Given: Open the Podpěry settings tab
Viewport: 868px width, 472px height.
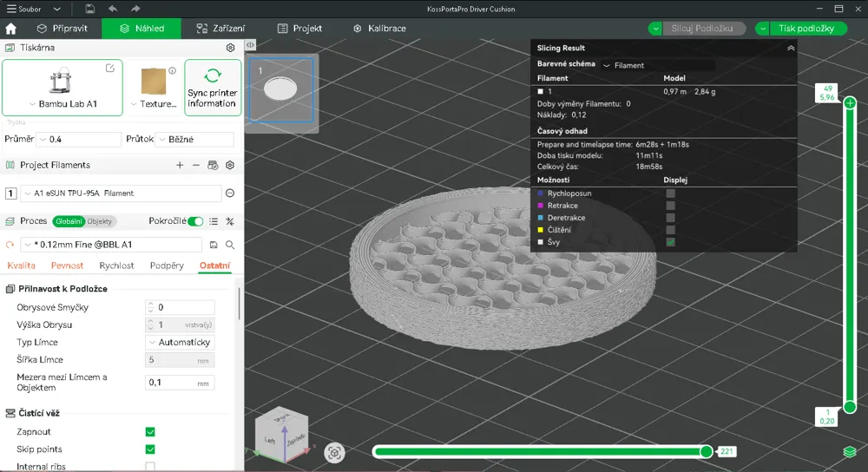Looking at the screenshot, I should point(167,265).
